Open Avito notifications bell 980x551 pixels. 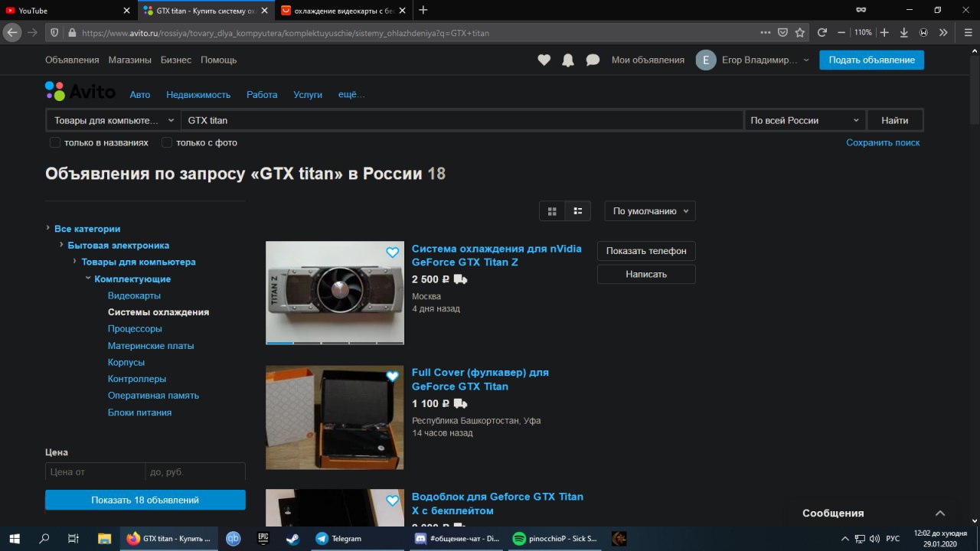tap(567, 60)
